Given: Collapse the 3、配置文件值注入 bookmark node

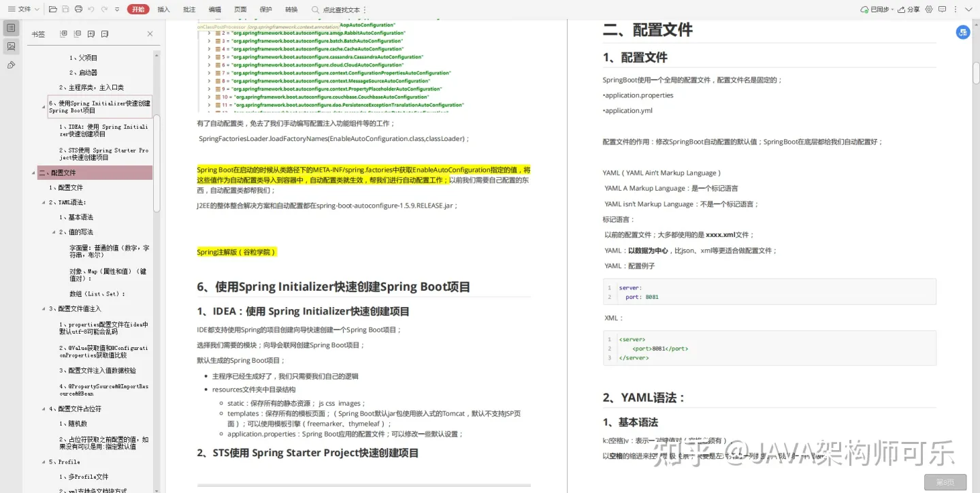Looking at the screenshot, I should pyautogui.click(x=44, y=309).
